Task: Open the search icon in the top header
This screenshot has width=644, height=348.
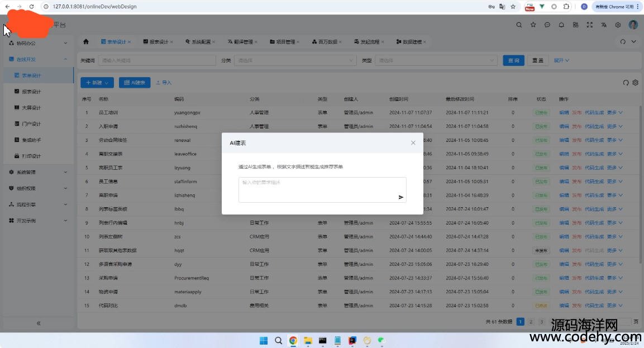Action: [x=519, y=25]
